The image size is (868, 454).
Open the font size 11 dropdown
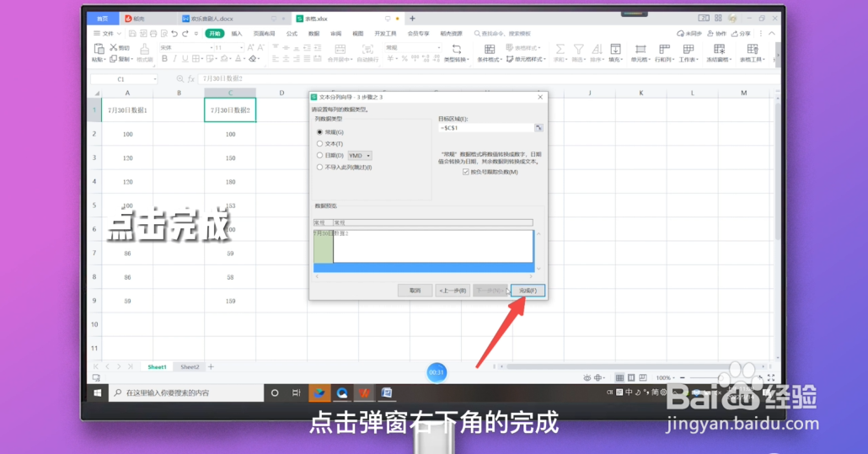241,47
